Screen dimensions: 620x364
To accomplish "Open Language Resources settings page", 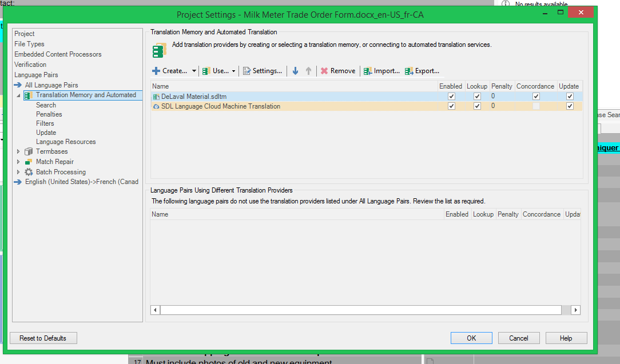I will tap(66, 142).
